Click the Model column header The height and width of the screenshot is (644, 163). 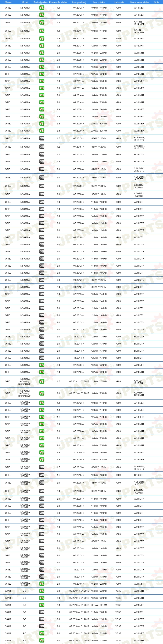click(25, 2)
